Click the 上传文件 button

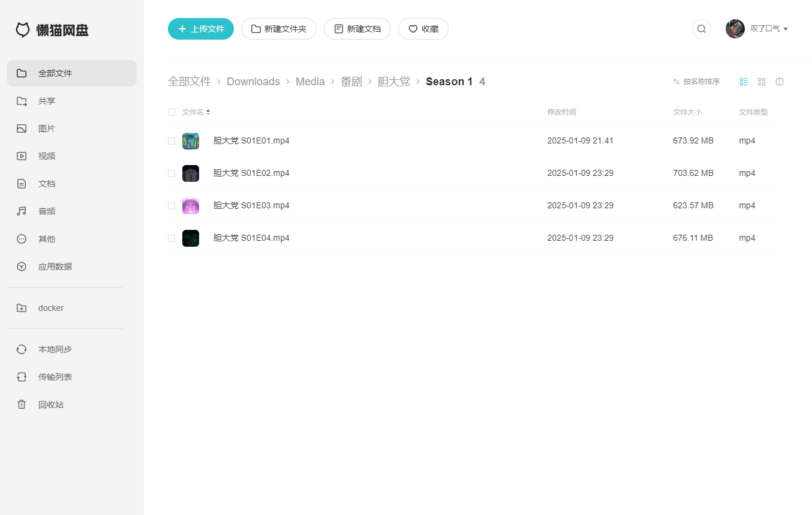point(201,29)
